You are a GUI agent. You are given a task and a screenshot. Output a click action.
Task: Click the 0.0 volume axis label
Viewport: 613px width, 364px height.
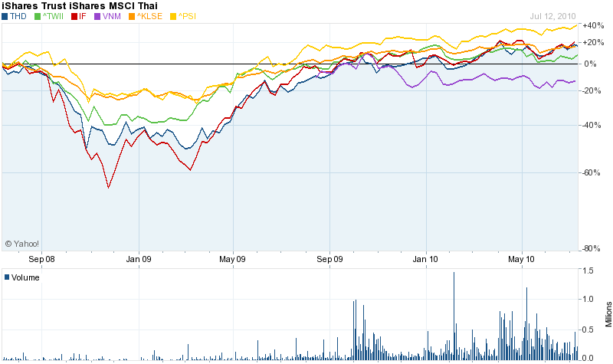(x=588, y=358)
